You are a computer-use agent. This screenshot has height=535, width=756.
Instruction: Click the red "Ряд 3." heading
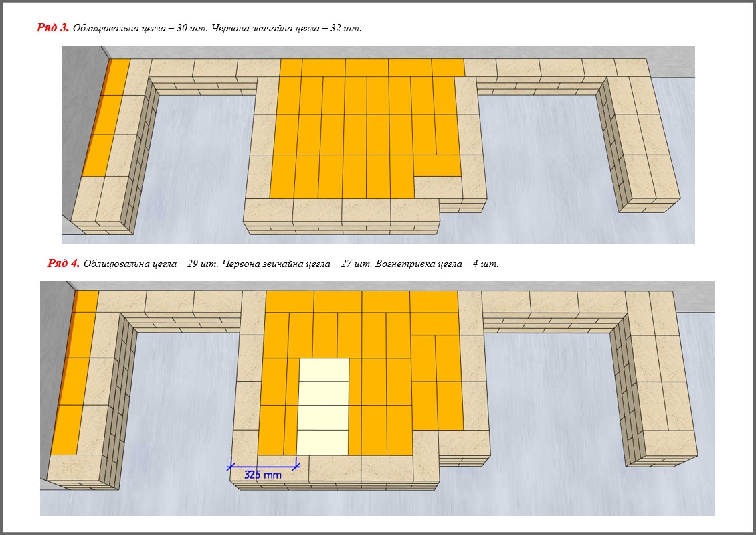coord(53,28)
